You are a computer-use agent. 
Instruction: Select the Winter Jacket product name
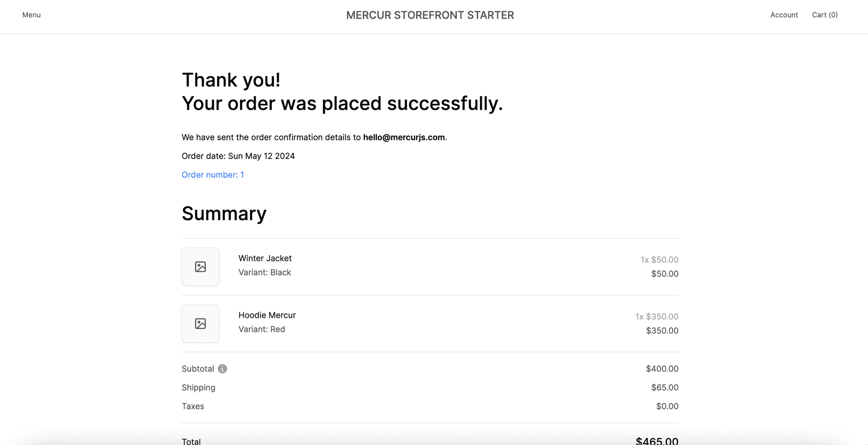point(265,258)
